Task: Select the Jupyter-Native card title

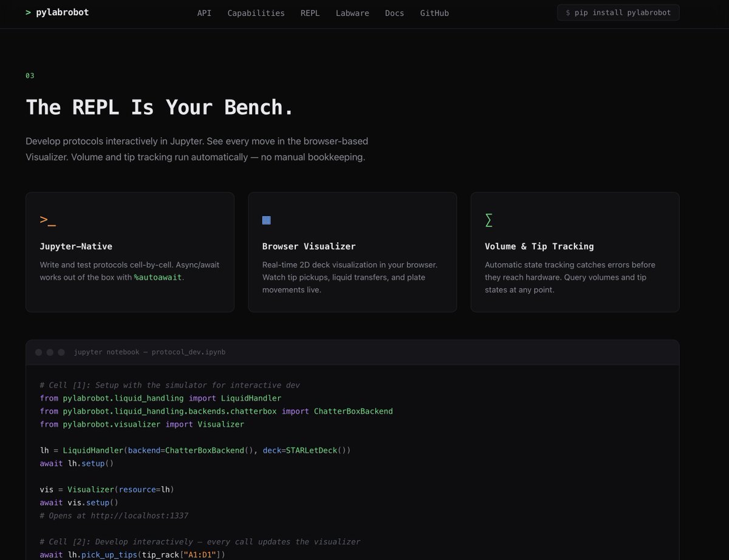Action: click(76, 246)
